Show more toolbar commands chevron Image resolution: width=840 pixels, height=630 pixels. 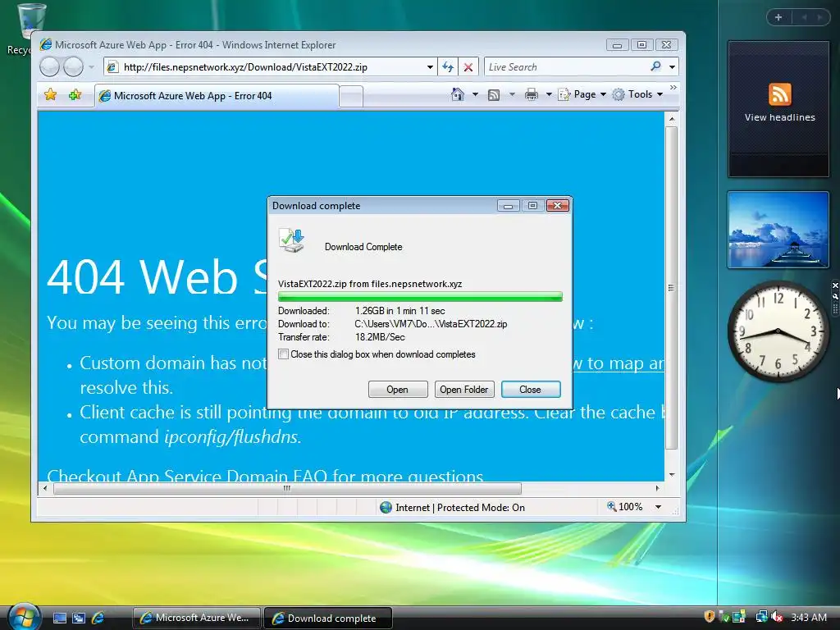coord(673,87)
